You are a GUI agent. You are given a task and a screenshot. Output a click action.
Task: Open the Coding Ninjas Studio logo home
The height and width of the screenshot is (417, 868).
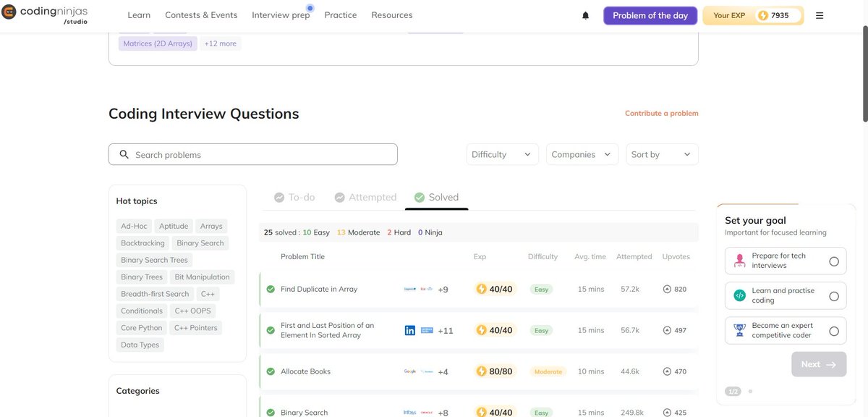click(45, 15)
